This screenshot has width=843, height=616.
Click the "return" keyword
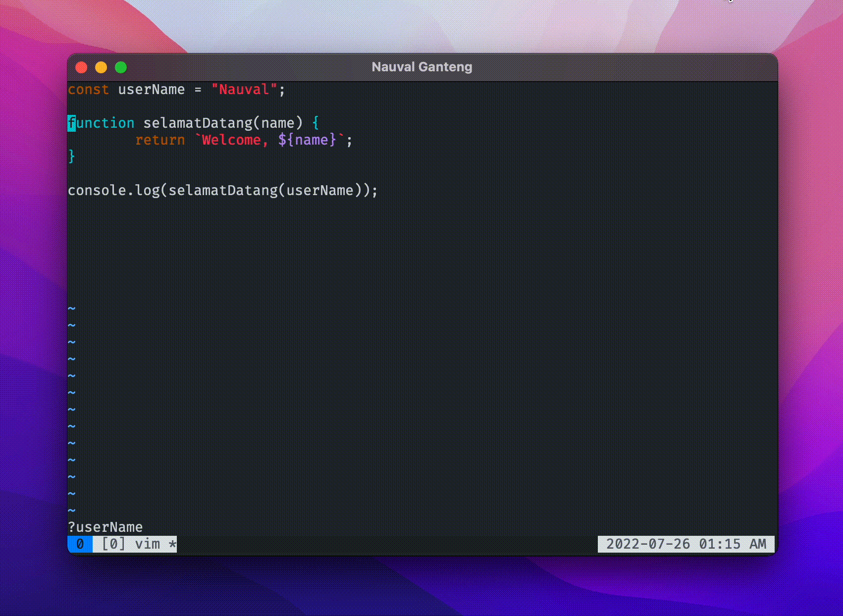tap(160, 140)
